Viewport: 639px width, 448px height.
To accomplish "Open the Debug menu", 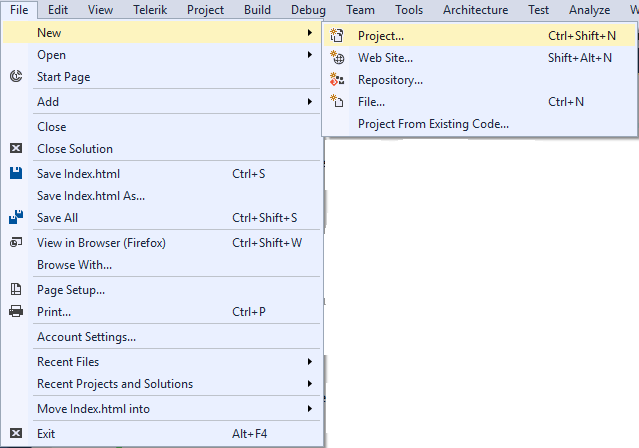I will [x=308, y=10].
